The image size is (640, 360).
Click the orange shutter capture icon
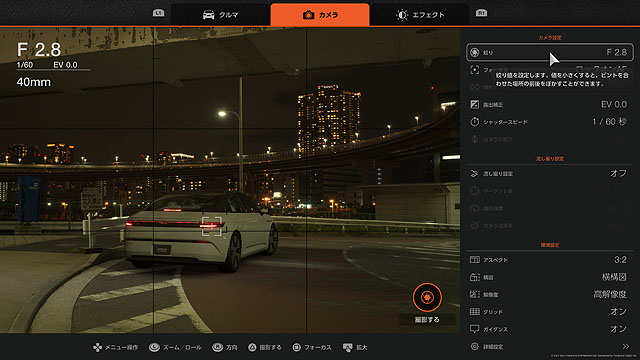pyautogui.click(x=427, y=297)
